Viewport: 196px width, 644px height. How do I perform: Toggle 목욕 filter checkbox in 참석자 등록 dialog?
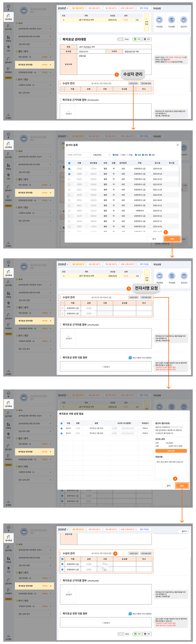pyautogui.click(x=143, y=155)
